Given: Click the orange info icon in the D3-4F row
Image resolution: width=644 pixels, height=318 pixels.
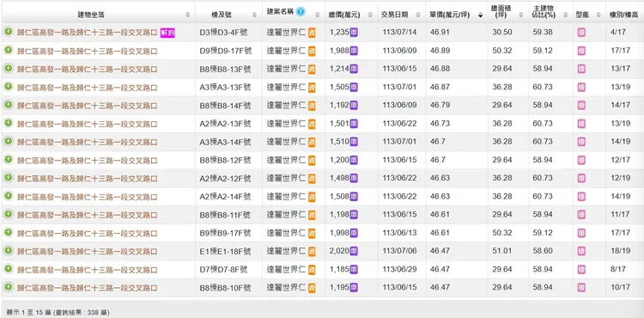Looking at the screenshot, I should pos(312,33).
